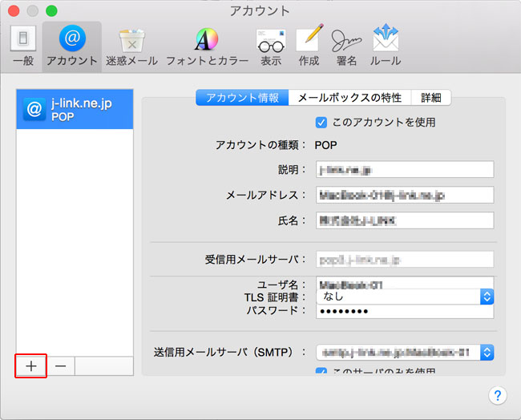Image resolution: width=521 pixels, height=420 pixels.
Task: Open the 送信用メールサーバ (SMTP) dropdown
Action: click(x=405, y=353)
